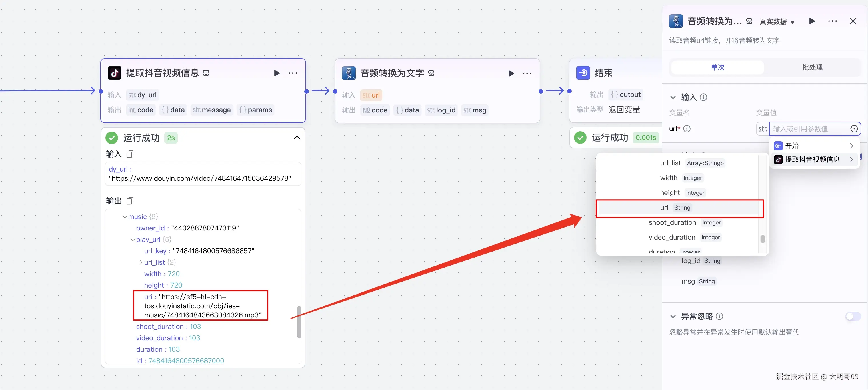Open the 真实数据 dropdown
868x390 pixels.
tap(777, 21)
